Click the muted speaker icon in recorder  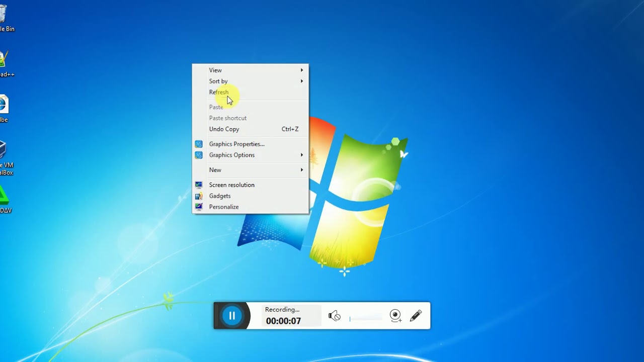(x=334, y=316)
